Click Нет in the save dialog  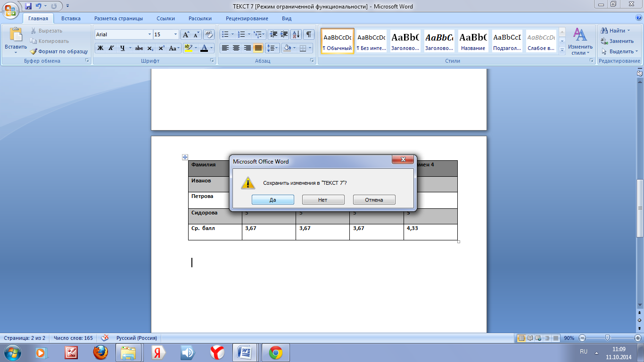click(323, 200)
